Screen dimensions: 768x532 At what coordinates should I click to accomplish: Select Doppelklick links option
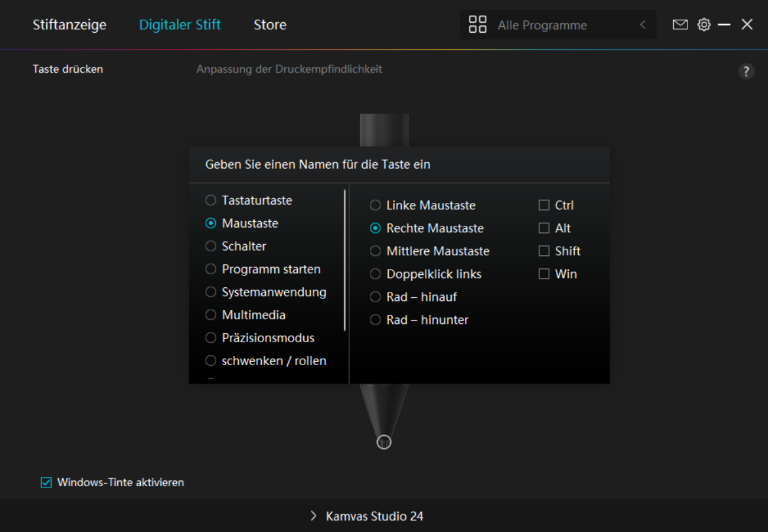[x=375, y=274]
